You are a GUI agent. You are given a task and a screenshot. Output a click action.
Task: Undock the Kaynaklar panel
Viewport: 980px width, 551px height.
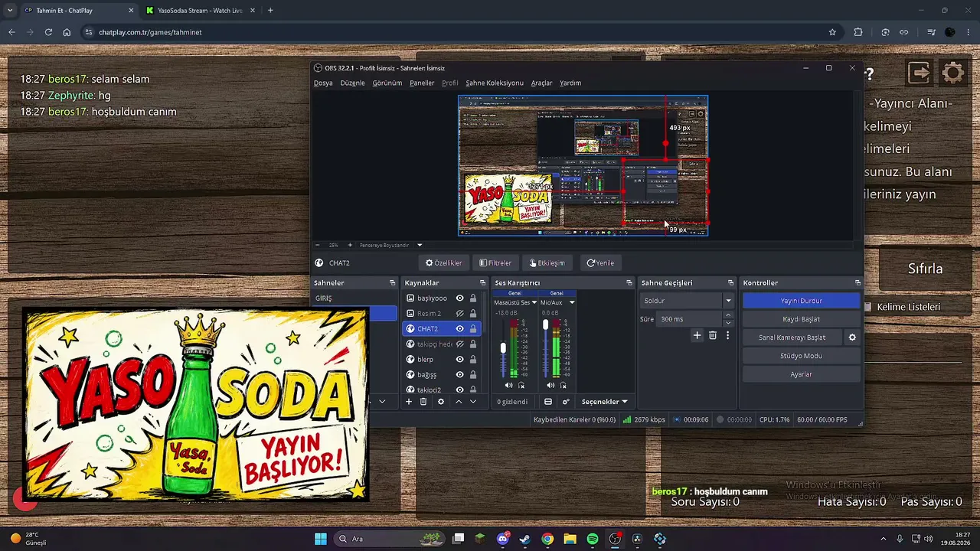482,283
